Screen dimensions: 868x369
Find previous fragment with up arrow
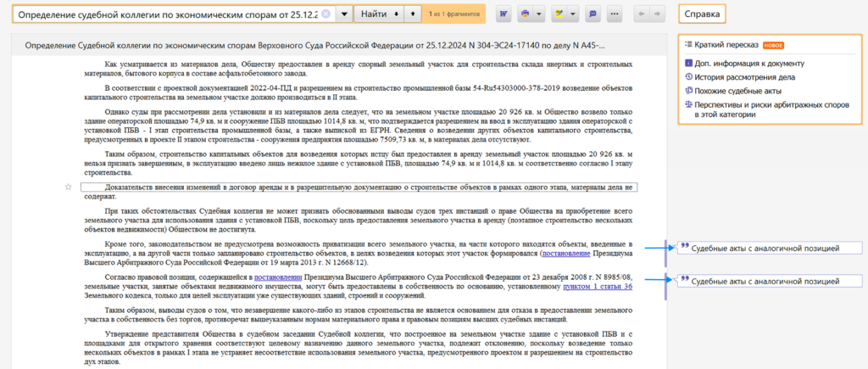411,14
